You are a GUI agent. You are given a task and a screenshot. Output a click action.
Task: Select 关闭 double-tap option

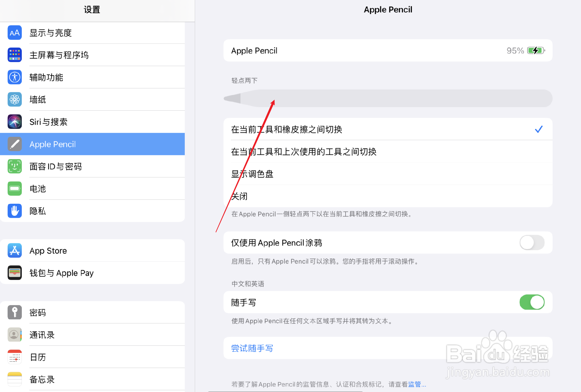pos(388,196)
